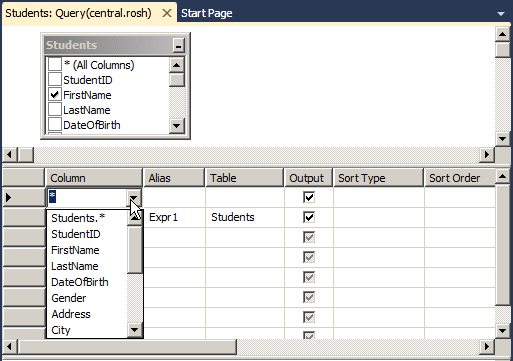Click the dropdown list scrollbar thumb
The width and height of the screenshot is (513, 361).
135,250
